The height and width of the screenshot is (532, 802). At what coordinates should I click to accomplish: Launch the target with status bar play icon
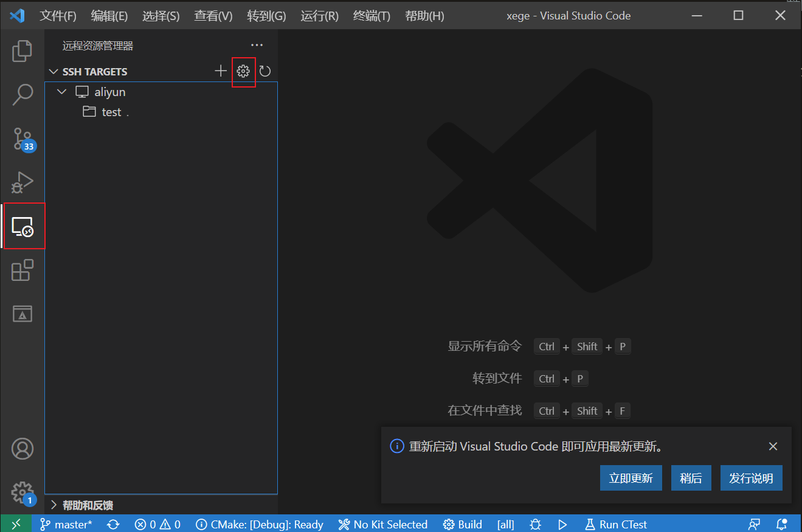[562, 524]
